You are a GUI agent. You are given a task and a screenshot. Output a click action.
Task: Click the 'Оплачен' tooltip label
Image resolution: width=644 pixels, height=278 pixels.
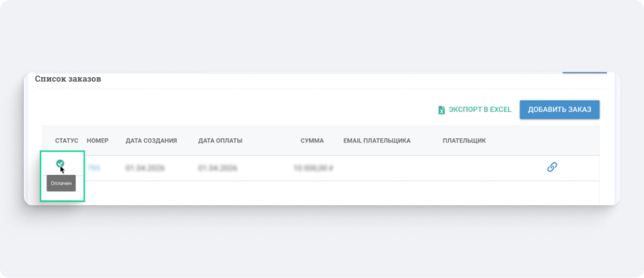pyautogui.click(x=61, y=183)
